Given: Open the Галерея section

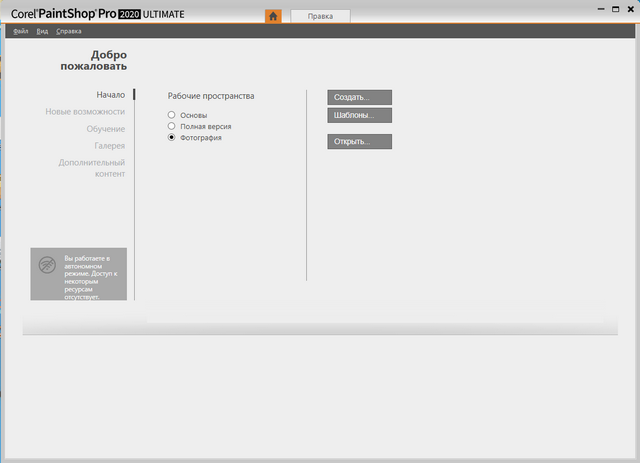Looking at the screenshot, I should pyautogui.click(x=109, y=146).
